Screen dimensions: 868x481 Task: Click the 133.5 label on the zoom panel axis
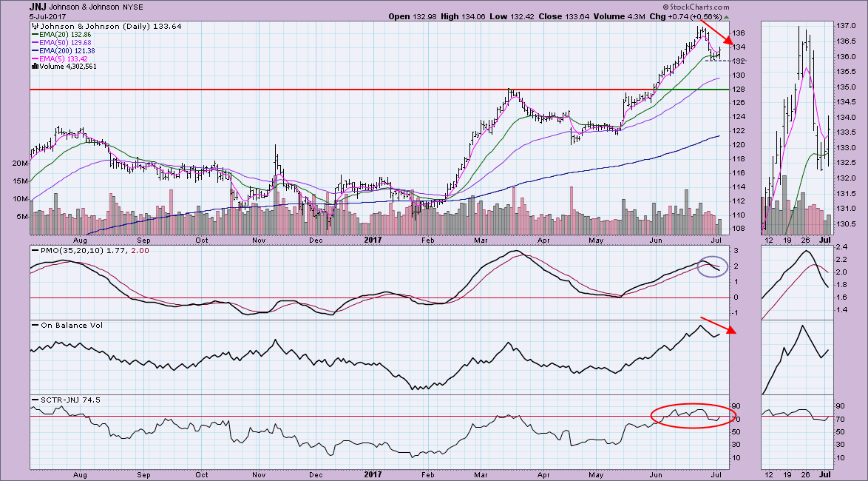tap(845, 132)
